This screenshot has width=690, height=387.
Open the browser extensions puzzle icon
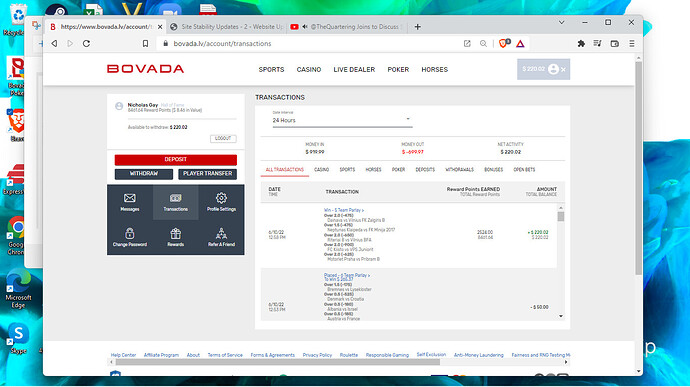click(x=581, y=44)
